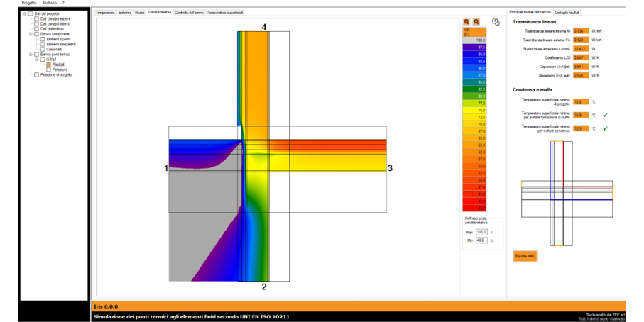Switch to the Temperatura tab
This screenshot has width=644, height=322.
(105, 13)
